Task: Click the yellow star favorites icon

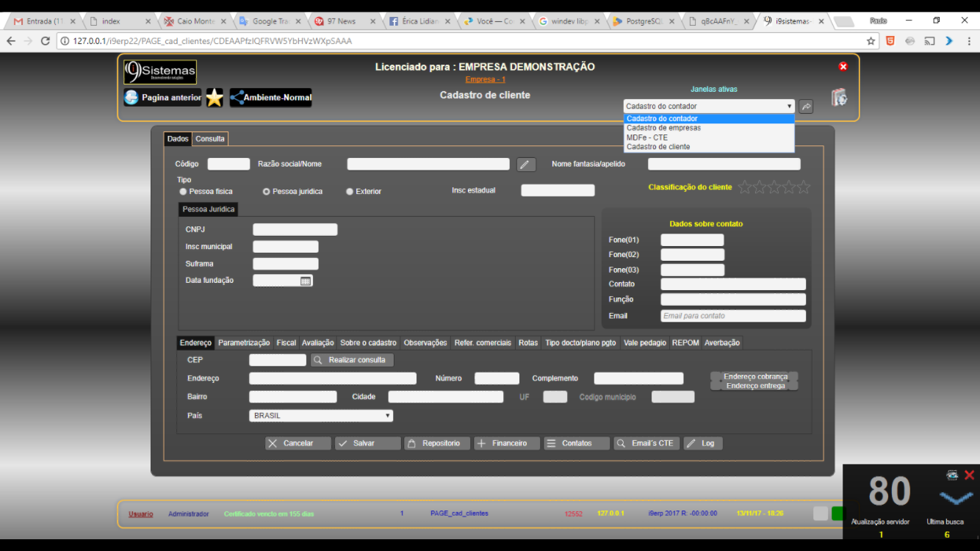Action: (215, 98)
